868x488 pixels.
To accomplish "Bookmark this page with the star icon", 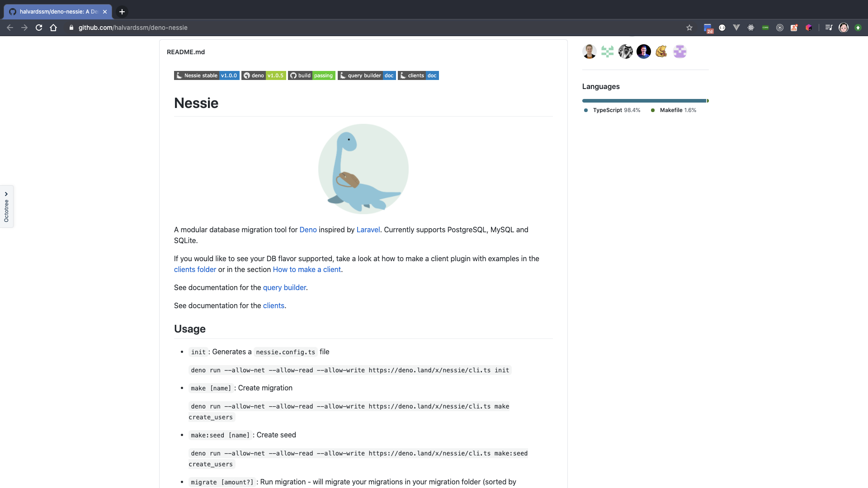I will 689,28.
